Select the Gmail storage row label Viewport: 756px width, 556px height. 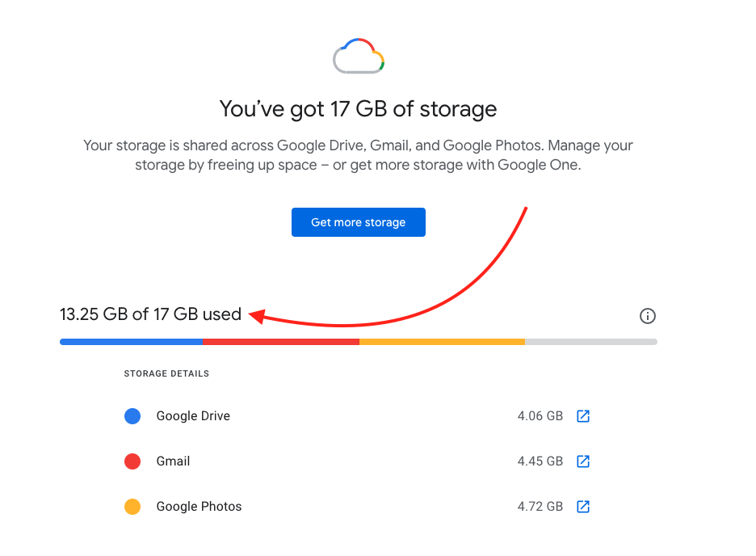tap(173, 461)
